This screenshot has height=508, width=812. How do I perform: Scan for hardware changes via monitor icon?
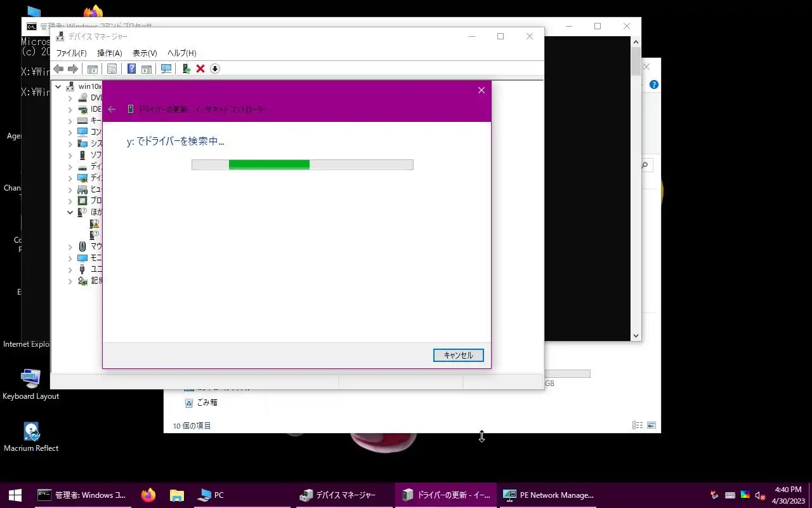click(x=166, y=69)
